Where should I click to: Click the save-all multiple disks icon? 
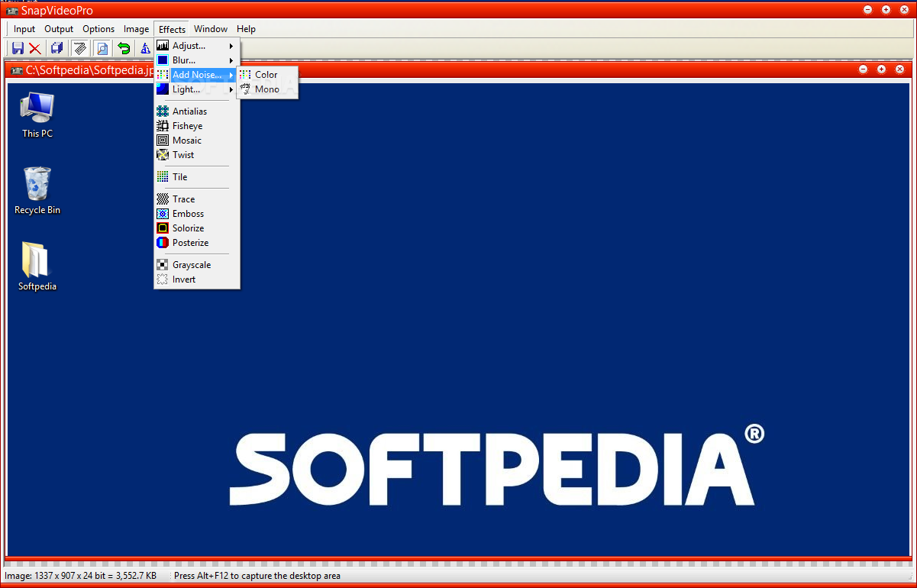coord(57,49)
